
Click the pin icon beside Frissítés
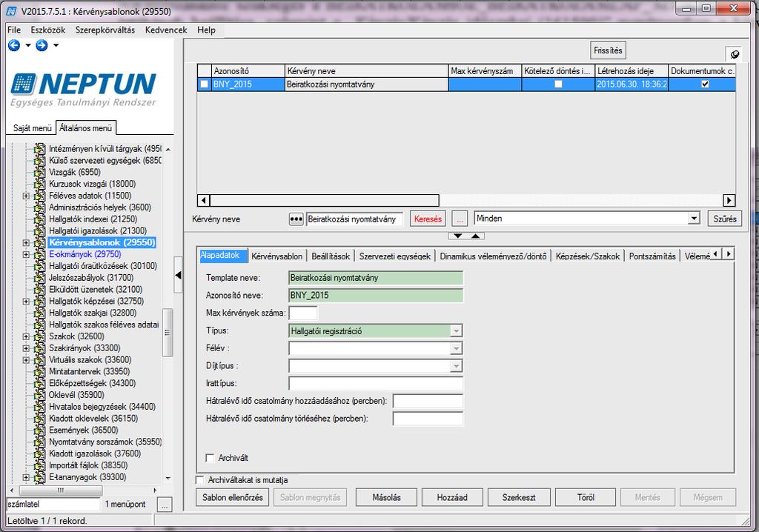point(735,54)
